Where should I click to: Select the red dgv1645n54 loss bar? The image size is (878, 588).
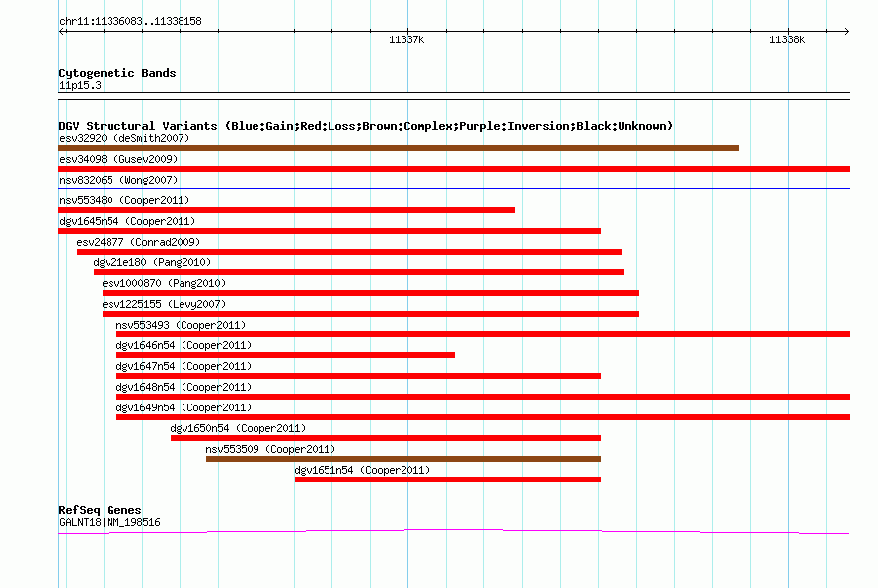coord(329,231)
